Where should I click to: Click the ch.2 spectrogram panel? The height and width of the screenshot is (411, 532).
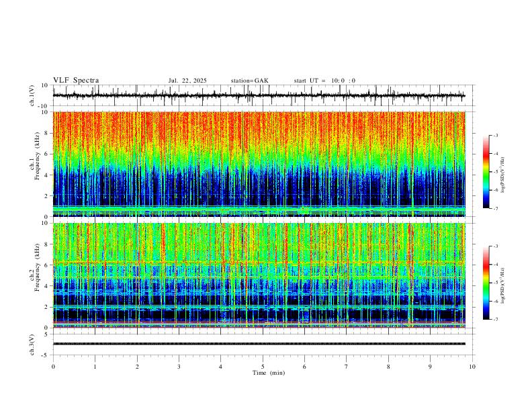(x=259, y=275)
